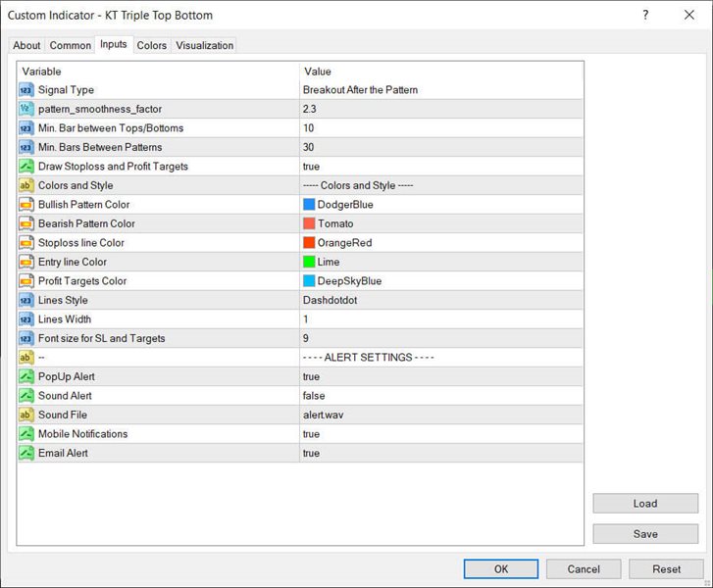Click the Load button
The height and width of the screenshot is (588, 713).
point(644,503)
